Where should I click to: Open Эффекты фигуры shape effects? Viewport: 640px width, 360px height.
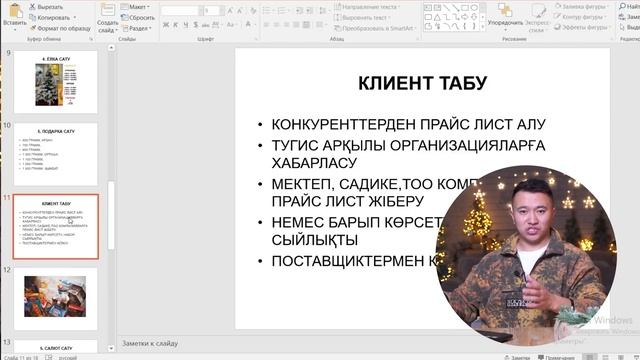click(582, 28)
